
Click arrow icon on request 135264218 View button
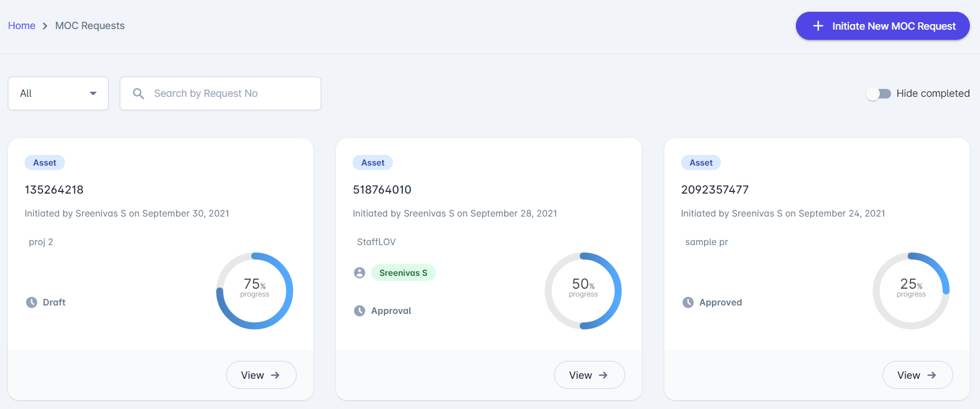pos(275,375)
